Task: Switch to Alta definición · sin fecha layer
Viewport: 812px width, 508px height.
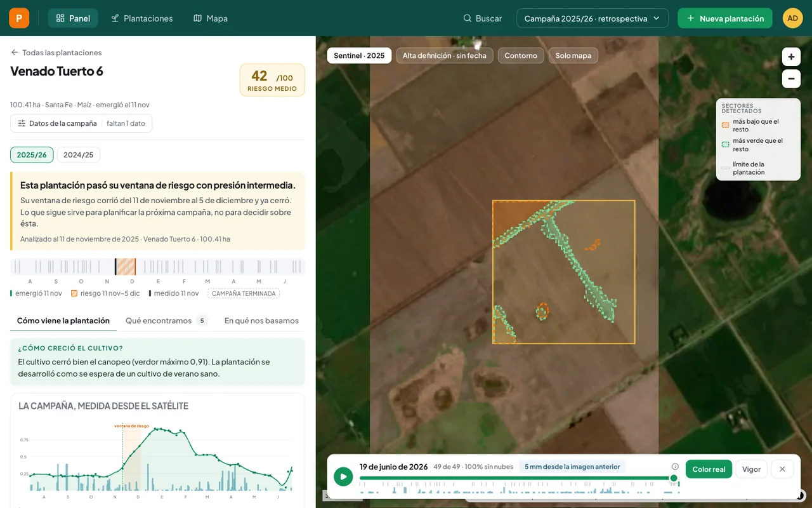Action: pyautogui.click(x=444, y=55)
